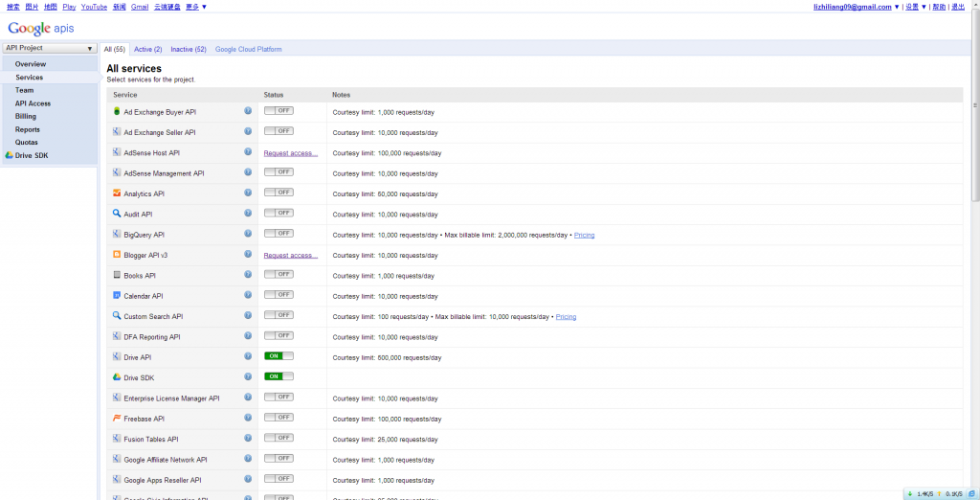This screenshot has height=500, width=980.
Task: Open Pricing link for Custom Search API
Action: (567, 317)
